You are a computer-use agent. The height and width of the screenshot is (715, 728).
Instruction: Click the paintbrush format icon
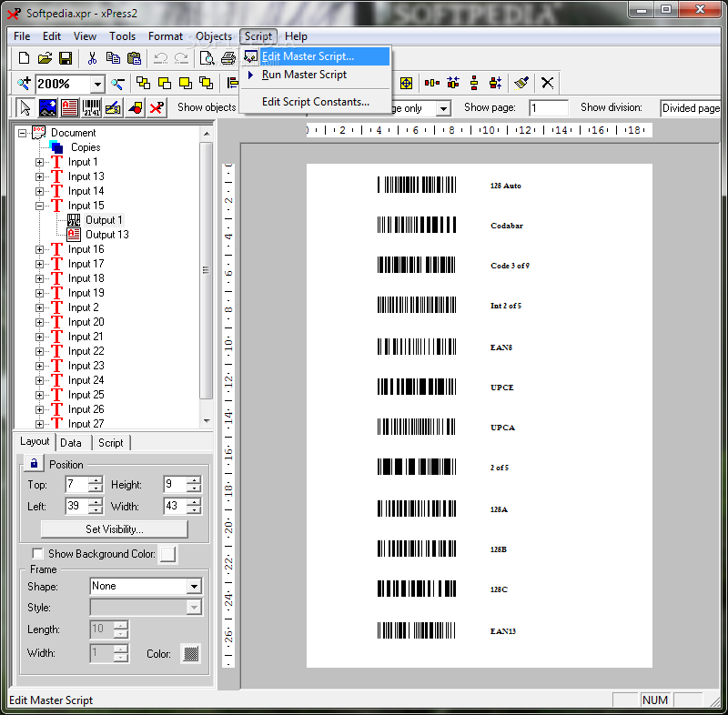pos(521,83)
